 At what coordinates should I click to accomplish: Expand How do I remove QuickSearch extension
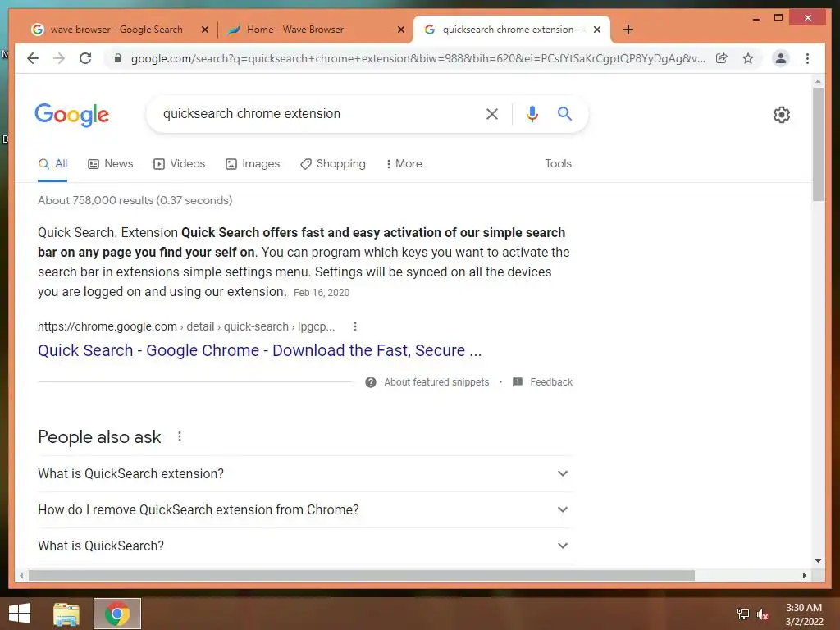305,509
